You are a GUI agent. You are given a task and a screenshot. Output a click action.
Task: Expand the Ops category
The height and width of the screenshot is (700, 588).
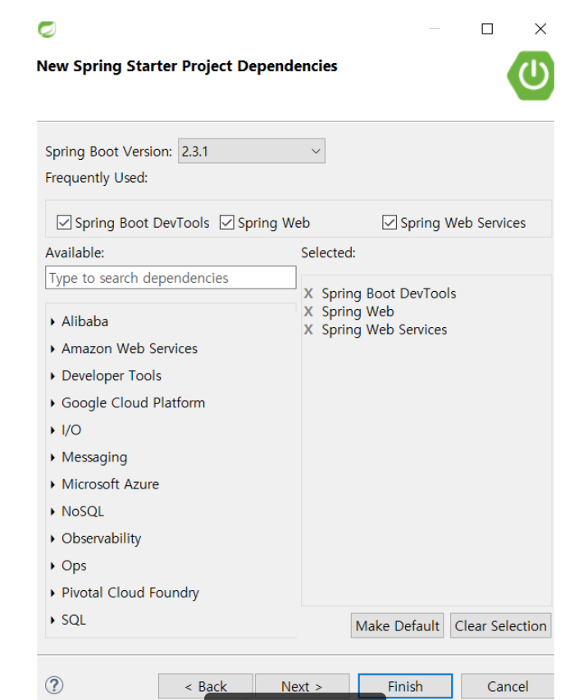tap(52, 566)
